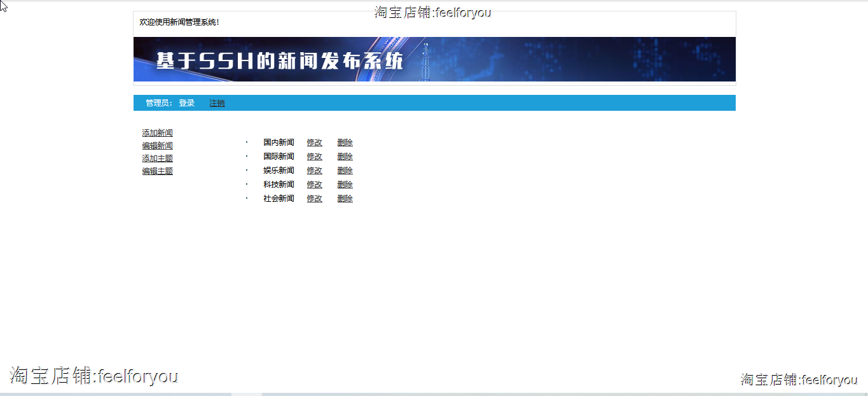Select the 科技新闻 topic text
868x396 pixels.
coord(279,185)
